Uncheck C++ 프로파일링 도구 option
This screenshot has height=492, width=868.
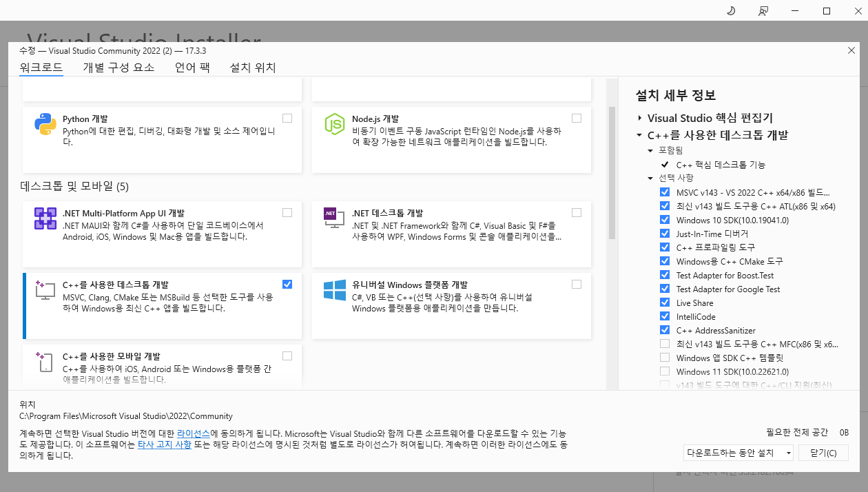click(665, 247)
